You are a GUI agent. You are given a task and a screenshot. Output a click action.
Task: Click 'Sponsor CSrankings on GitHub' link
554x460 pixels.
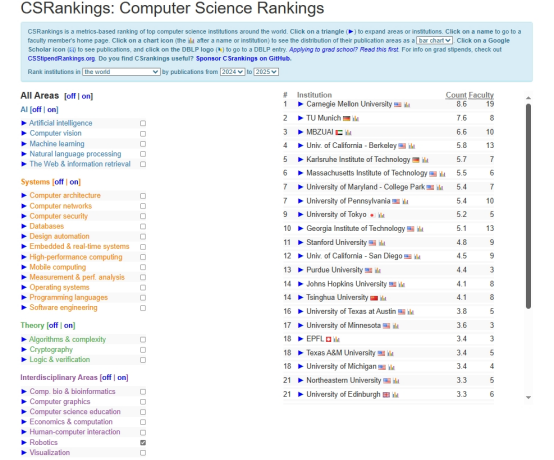(243, 59)
